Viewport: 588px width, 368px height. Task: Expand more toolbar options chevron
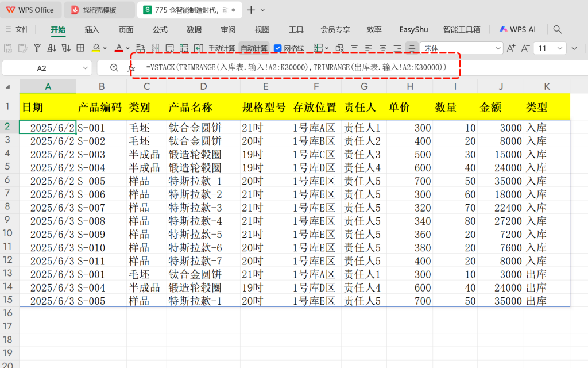[574, 48]
